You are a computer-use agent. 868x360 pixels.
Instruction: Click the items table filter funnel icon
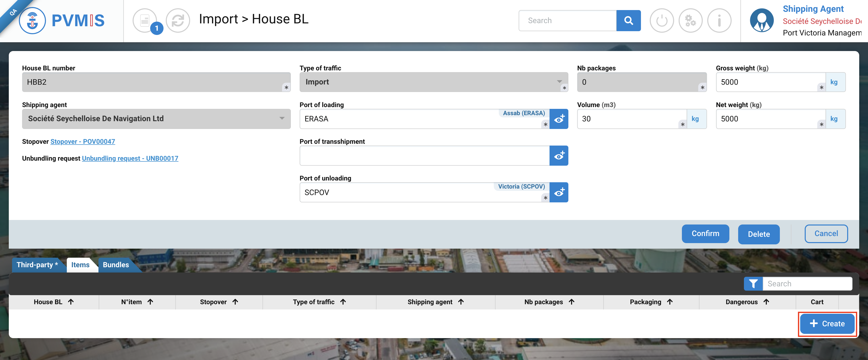(753, 284)
